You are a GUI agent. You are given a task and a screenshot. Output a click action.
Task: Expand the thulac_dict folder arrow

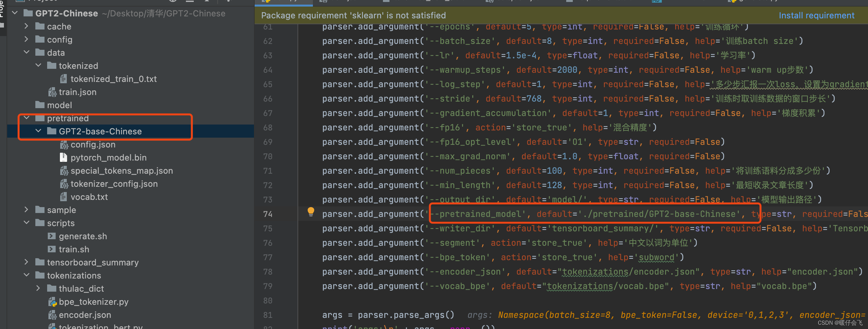[38, 288]
